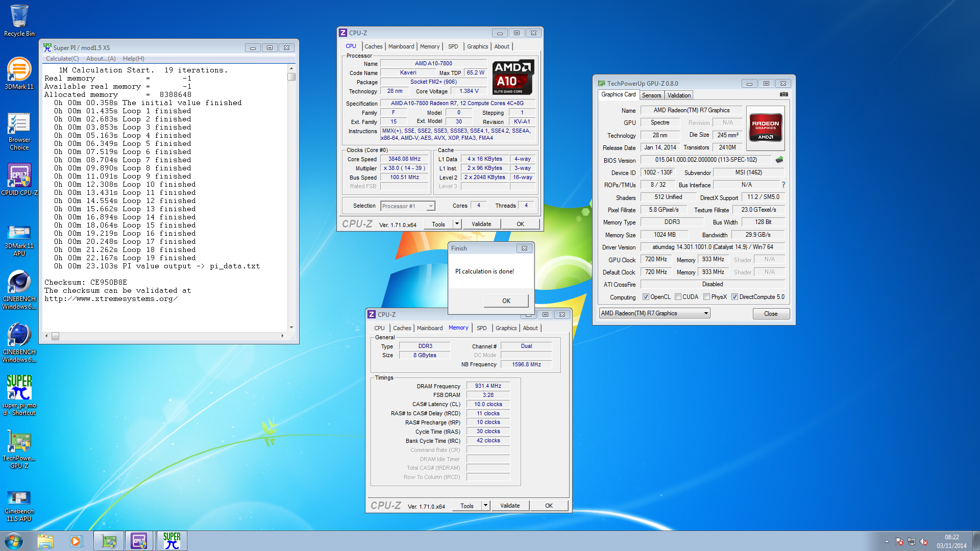
Task: Select the Cinebench 11.5 APU desktop icon
Action: [x=19, y=506]
